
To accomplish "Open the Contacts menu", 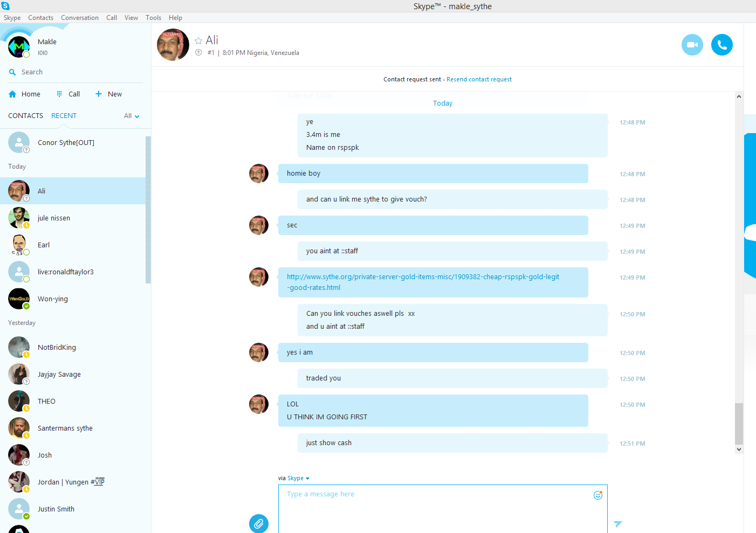I will [41, 18].
